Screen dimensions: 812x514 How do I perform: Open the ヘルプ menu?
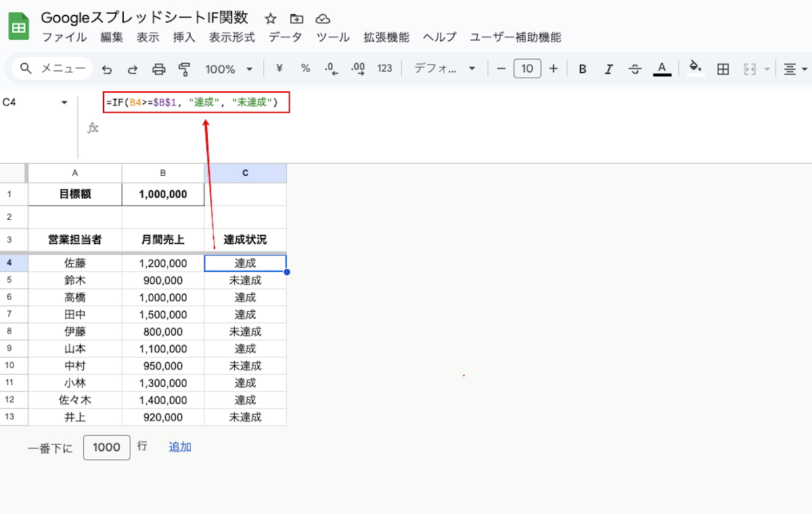click(440, 37)
